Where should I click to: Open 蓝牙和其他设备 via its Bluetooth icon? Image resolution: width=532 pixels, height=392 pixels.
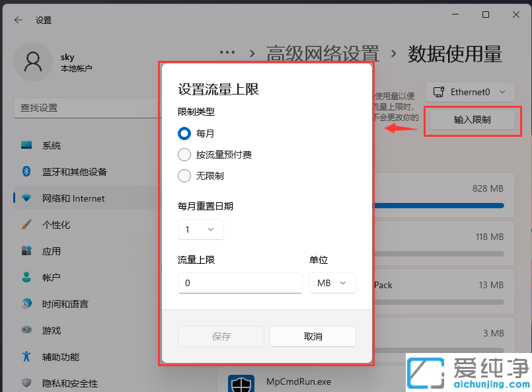click(27, 171)
